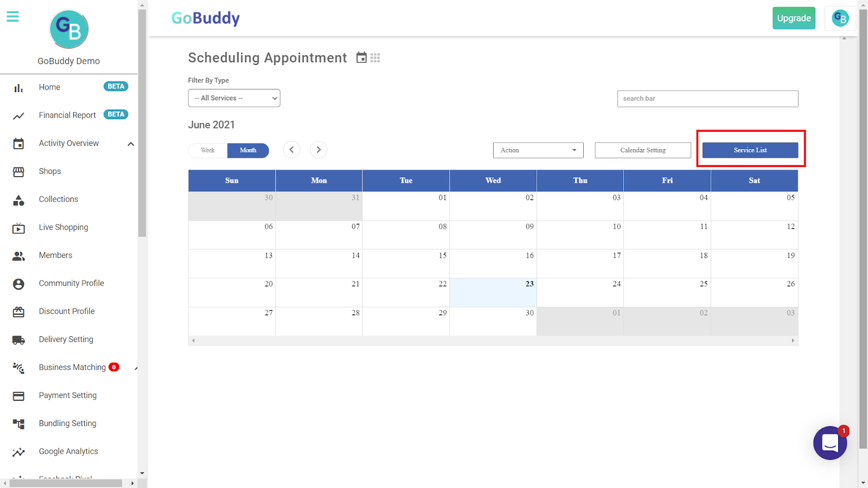The width and height of the screenshot is (868, 488).
Task: Click the Upgrade button
Action: (794, 18)
